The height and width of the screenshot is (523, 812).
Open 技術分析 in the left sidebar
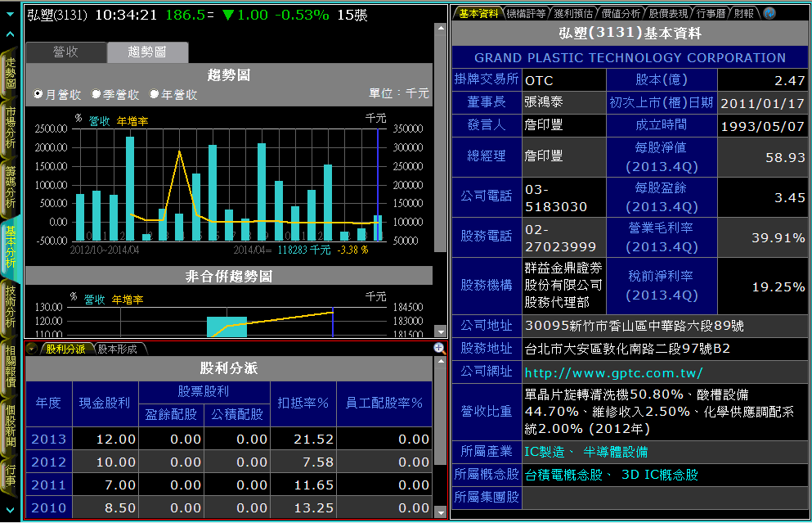(11, 306)
